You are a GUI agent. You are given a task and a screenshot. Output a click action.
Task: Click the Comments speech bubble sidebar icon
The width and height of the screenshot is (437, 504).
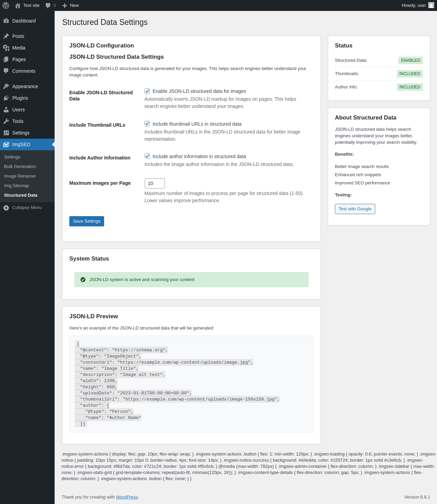pyautogui.click(x=6, y=71)
